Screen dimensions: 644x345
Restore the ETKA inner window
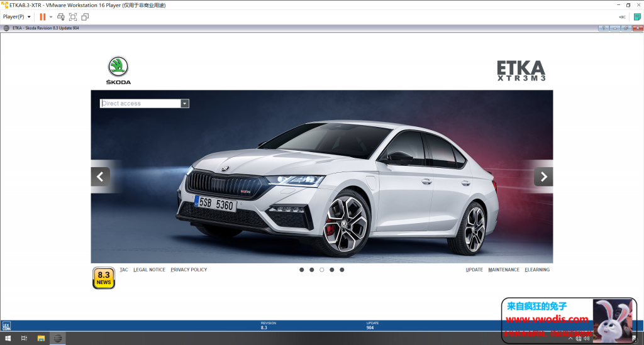coord(626,28)
